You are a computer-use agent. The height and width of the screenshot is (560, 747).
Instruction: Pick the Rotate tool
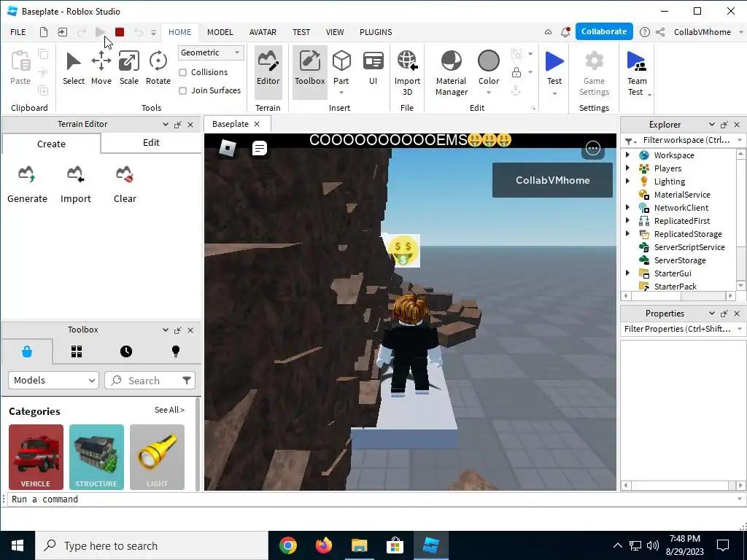click(158, 69)
